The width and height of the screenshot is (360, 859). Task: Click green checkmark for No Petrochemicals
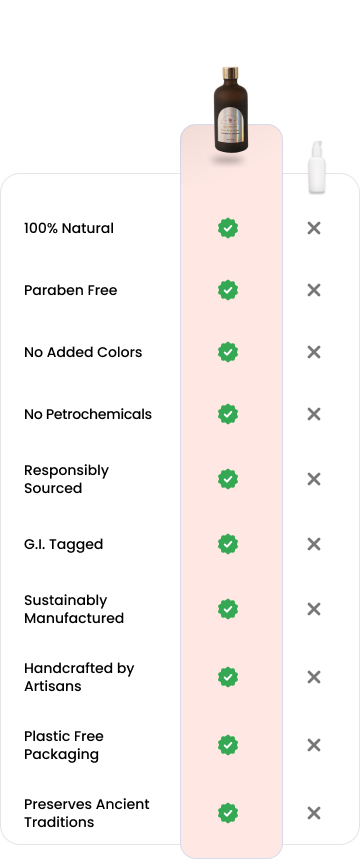point(228,414)
